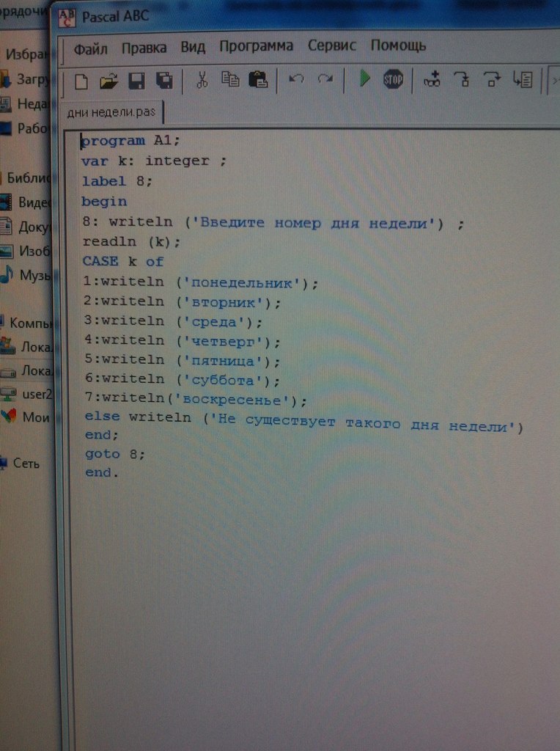Select the 'дни недели.pas' file tab
The height and width of the screenshot is (751, 560).
tap(111, 112)
